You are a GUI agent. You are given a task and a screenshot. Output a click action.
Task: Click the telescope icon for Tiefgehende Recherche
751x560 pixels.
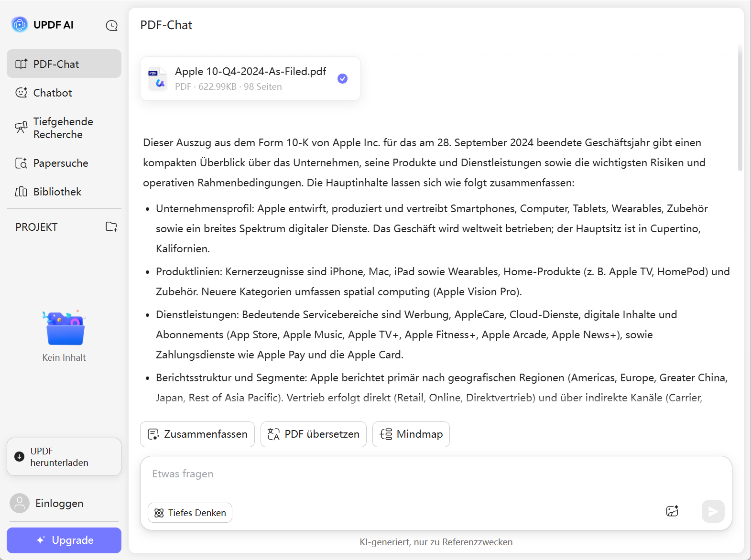[22, 127]
